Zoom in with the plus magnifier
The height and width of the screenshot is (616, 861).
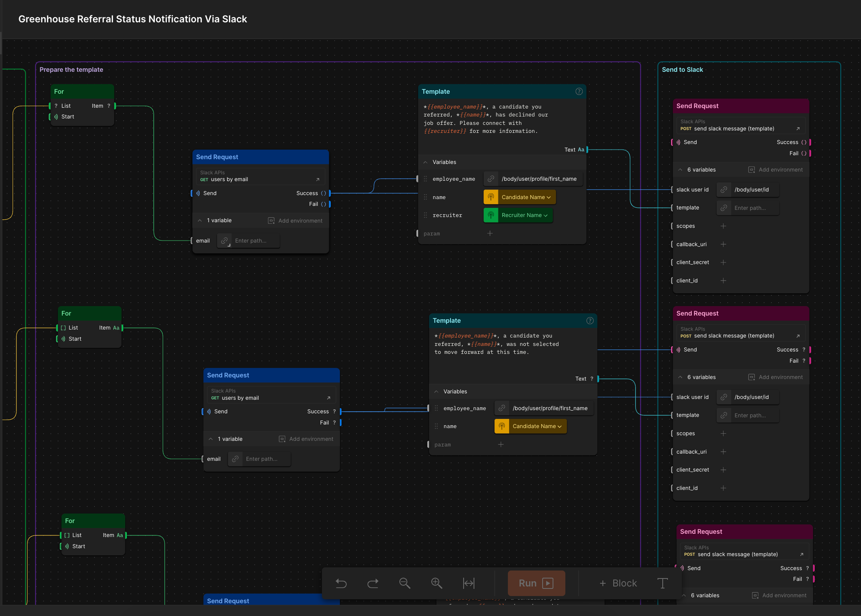436,583
